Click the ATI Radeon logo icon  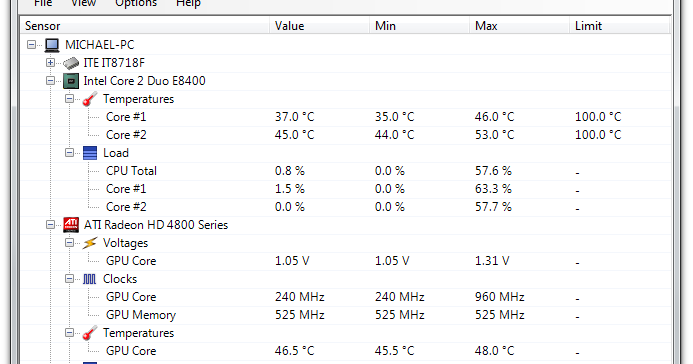[x=71, y=225]
